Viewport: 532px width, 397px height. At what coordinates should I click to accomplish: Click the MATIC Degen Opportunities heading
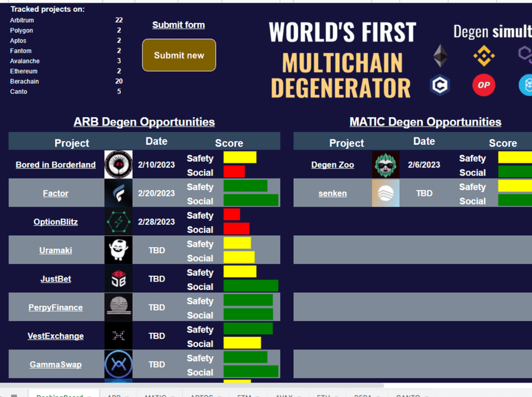pos(426,122)
